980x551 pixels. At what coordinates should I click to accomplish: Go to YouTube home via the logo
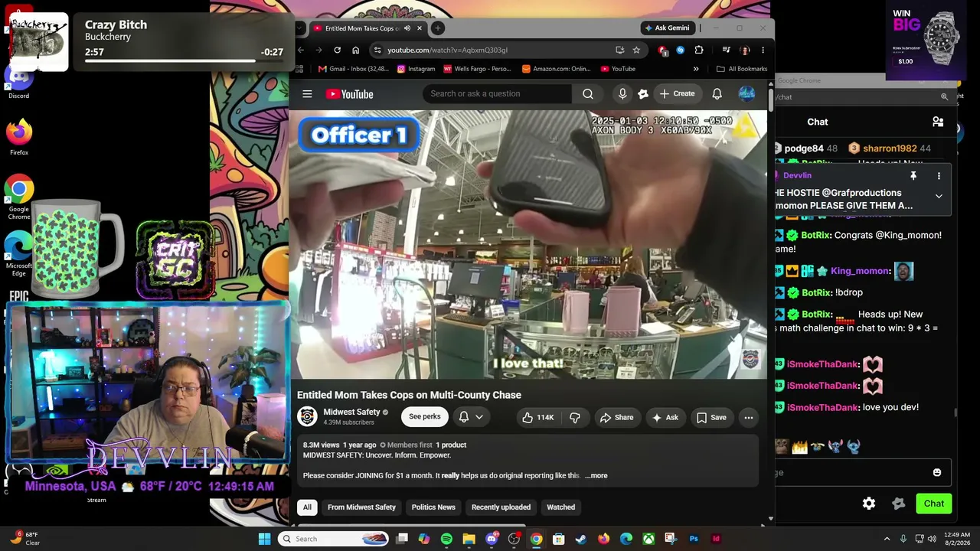click(x=349, y=94)
